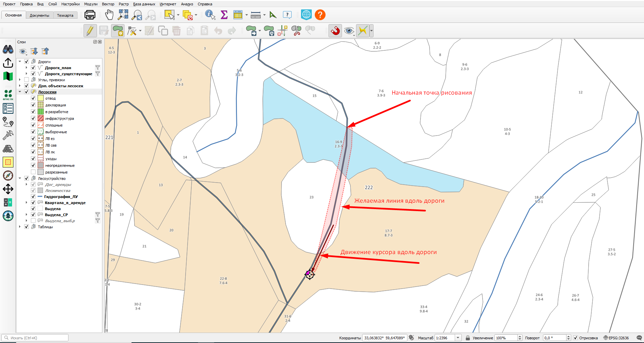The image size is (644, 343).
Task: Toggle the Отрисовка render checkbox
Action: (576, 338)
